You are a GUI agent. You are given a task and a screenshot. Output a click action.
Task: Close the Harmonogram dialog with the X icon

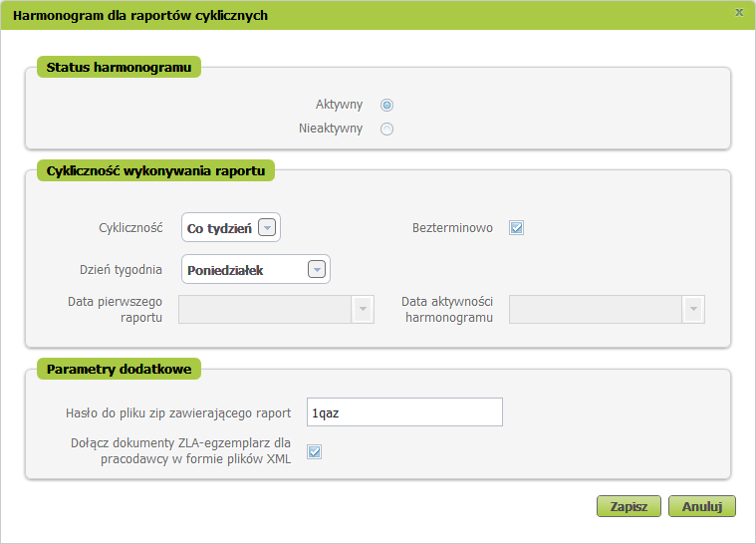(739, 13)
